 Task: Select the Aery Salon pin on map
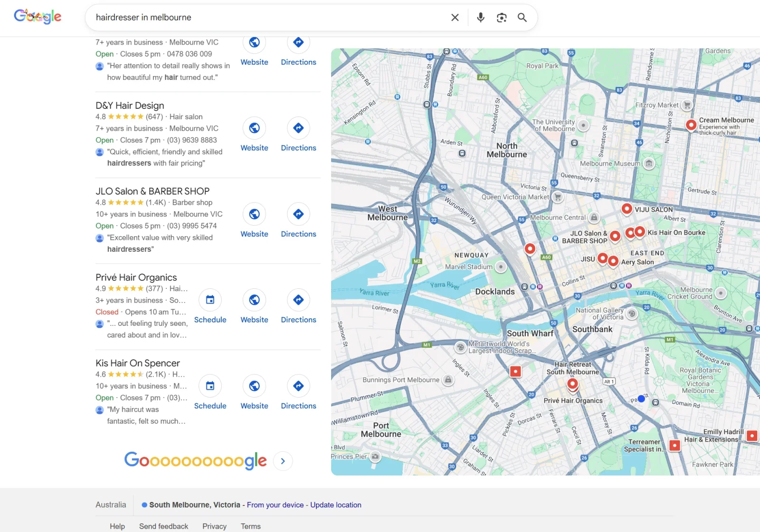click(613, 260)
